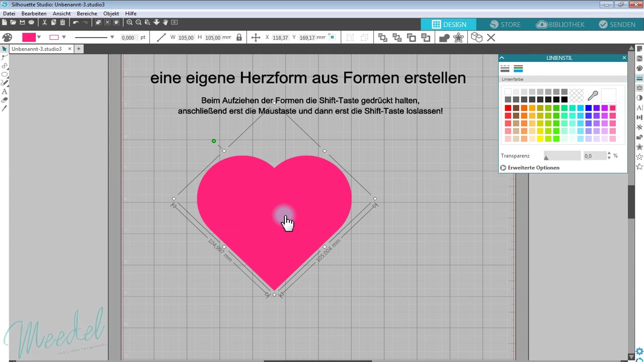Select the Eraser tool in left toolbar

coord(5,100)
